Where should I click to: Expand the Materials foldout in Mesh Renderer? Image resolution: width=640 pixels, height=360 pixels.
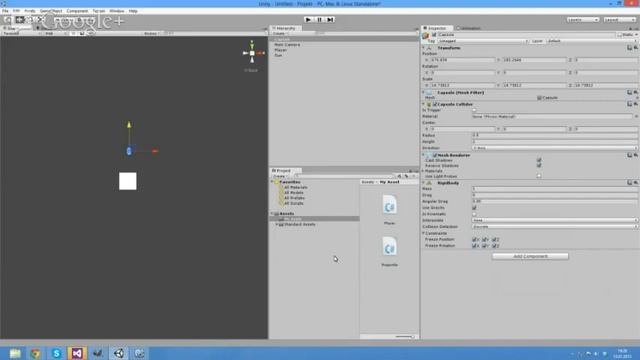pyautogui.click(x=424, y=171)
